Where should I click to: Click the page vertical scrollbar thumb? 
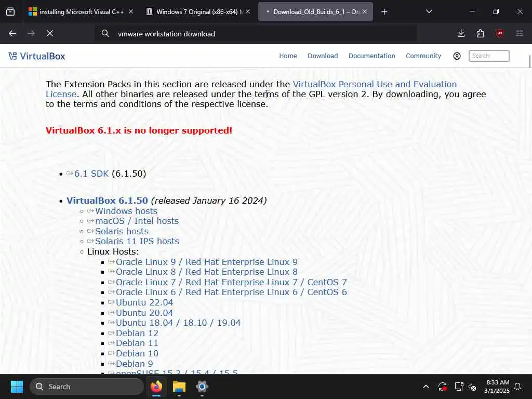[530, 61]
